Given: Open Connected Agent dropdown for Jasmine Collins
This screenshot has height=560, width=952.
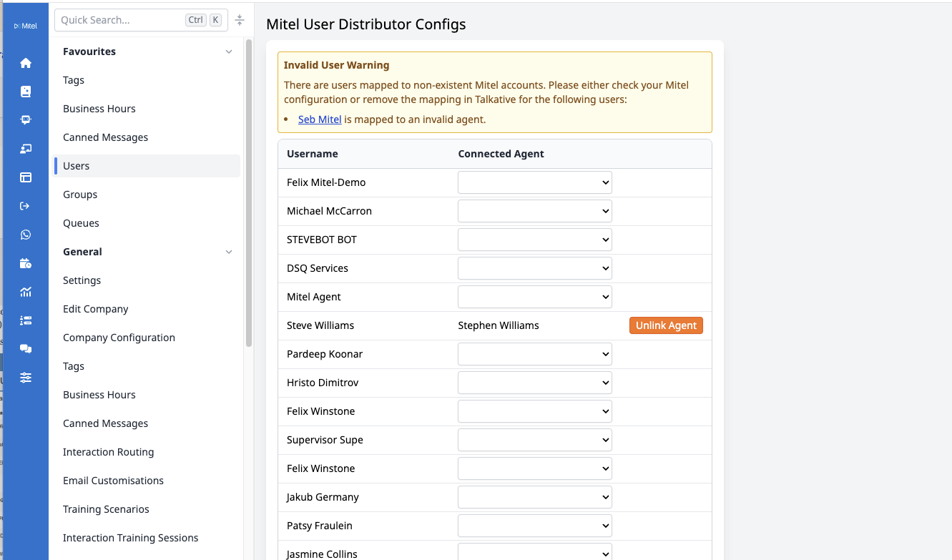Looking at the screenshot, I should coord(535,553).
